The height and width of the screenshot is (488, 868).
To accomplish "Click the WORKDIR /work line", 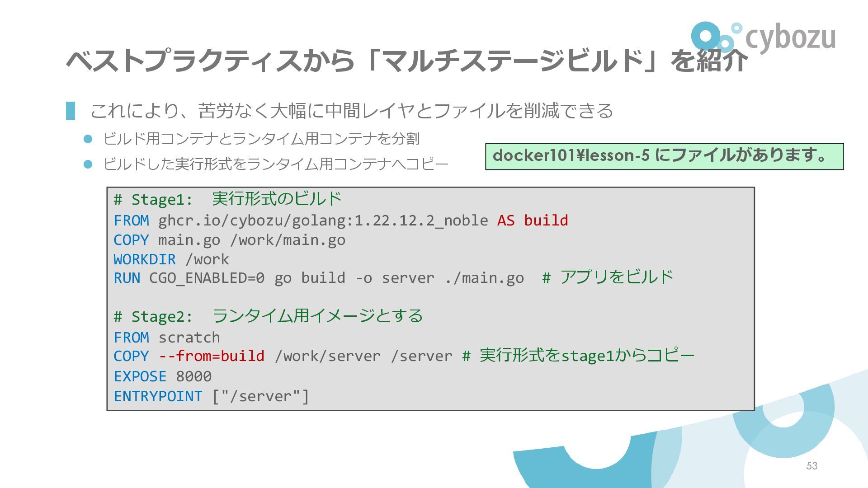I will point(171,259).
